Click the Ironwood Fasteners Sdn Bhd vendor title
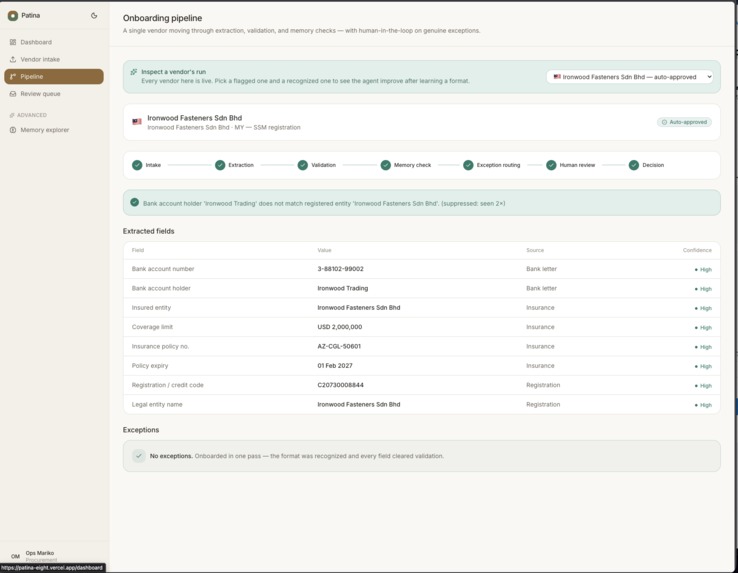The height and width of the screenshot is (573, 738). tap(194, 118)
